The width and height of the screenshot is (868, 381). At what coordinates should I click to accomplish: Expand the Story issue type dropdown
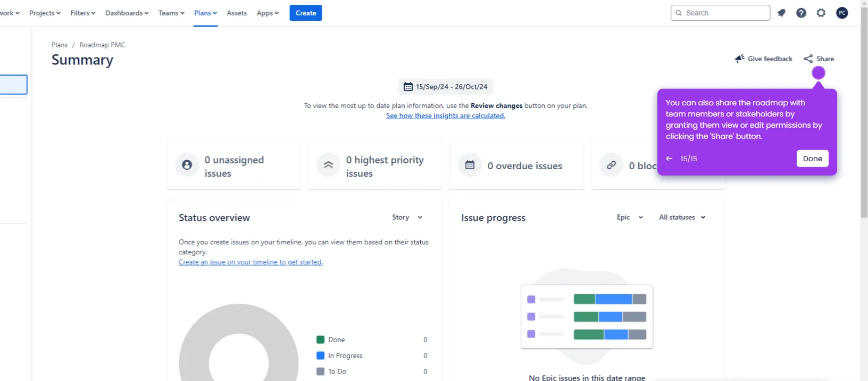tap(407, 217)
